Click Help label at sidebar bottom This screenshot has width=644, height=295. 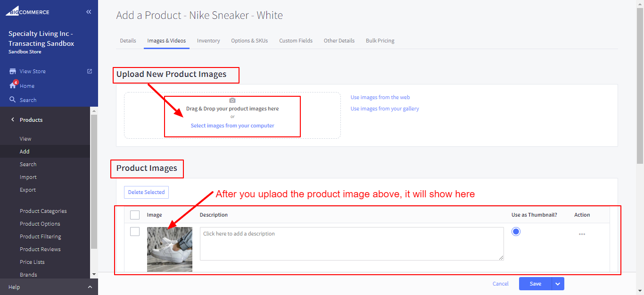14,287
